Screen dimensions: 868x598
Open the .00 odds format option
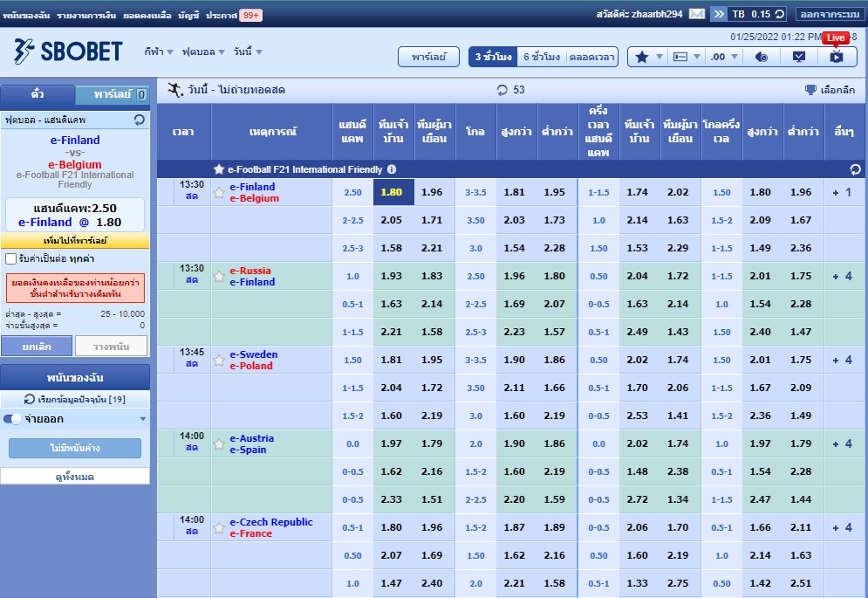(x=717, y=57)
